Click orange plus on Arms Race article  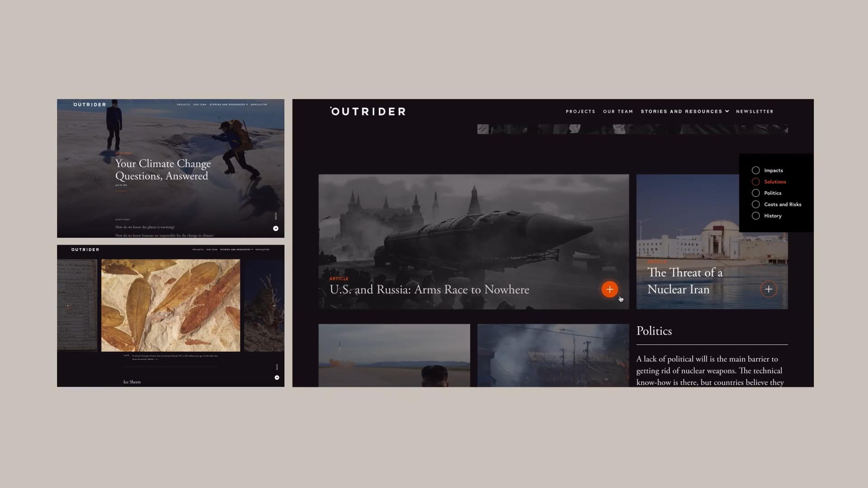click(x=610, y=289)
